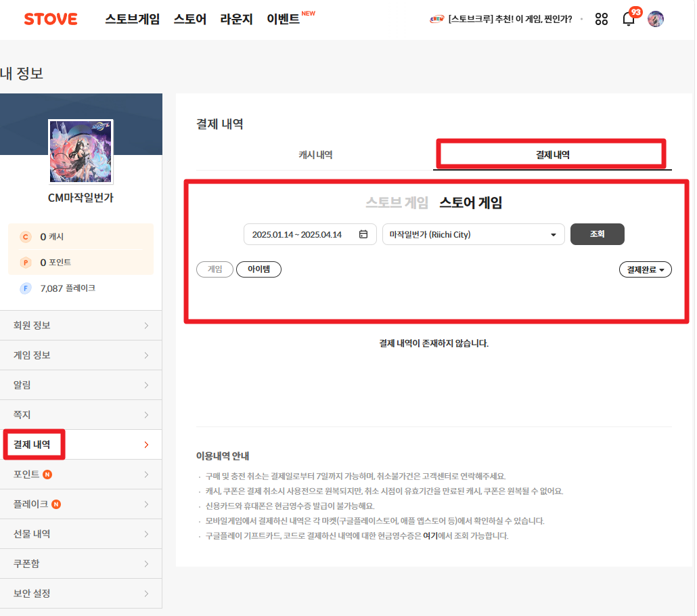Screen dimensions: 697x616
Task: Click the cash C coin icon
Action: [25, 237]
